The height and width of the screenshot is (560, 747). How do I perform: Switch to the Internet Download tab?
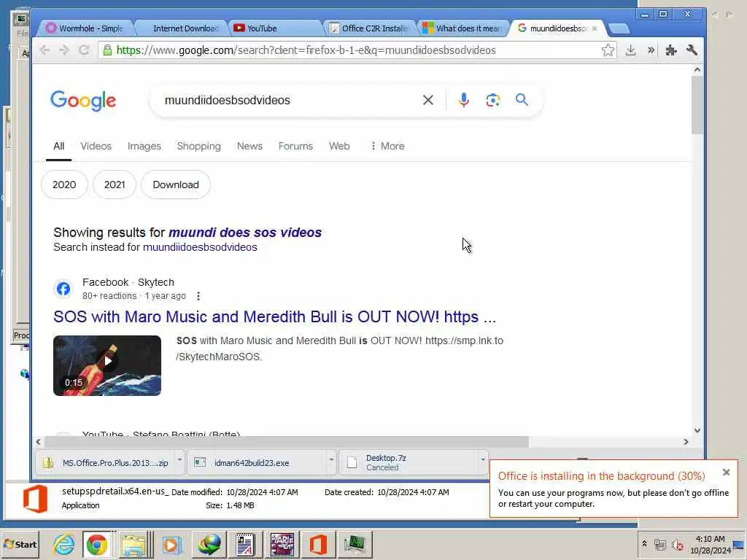[181, 28]
